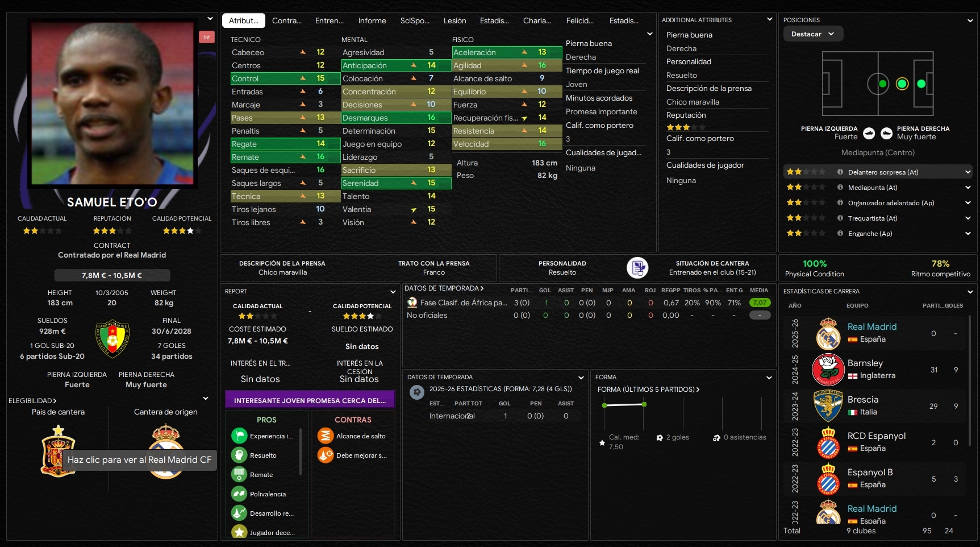Click the Alcance de salto contra icon
The width and height of the screenshot is (980, 547).
pos(325,436)
